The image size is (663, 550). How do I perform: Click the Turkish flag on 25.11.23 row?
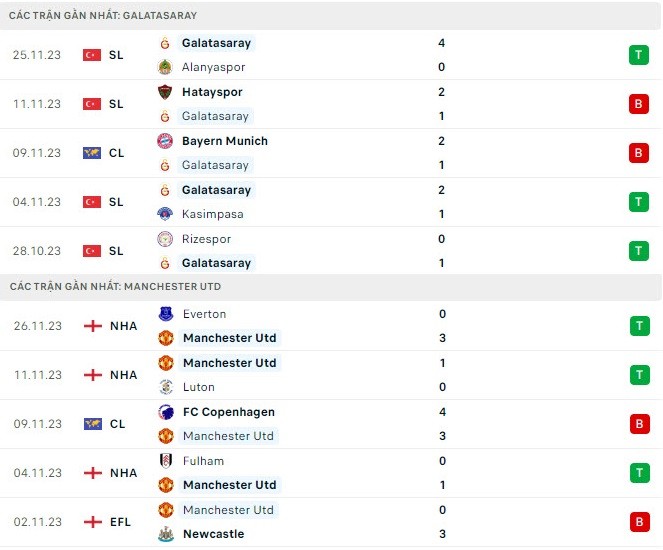93,55
